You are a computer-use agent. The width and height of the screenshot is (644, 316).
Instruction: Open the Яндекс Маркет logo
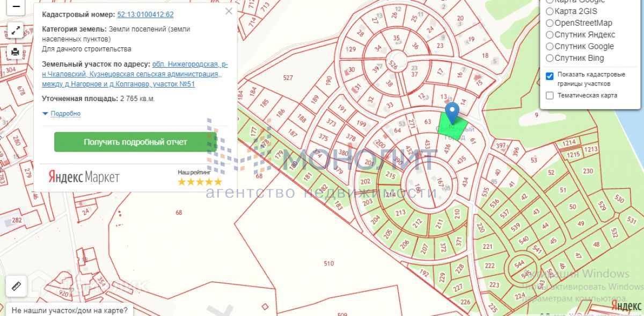point(84,177)
